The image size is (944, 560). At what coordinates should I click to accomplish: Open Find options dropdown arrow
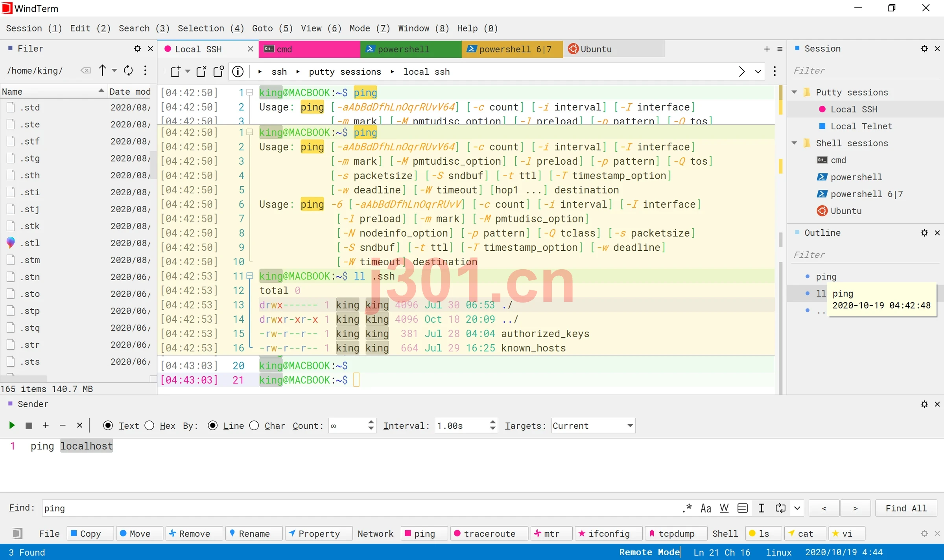click(x=797, y=508)
